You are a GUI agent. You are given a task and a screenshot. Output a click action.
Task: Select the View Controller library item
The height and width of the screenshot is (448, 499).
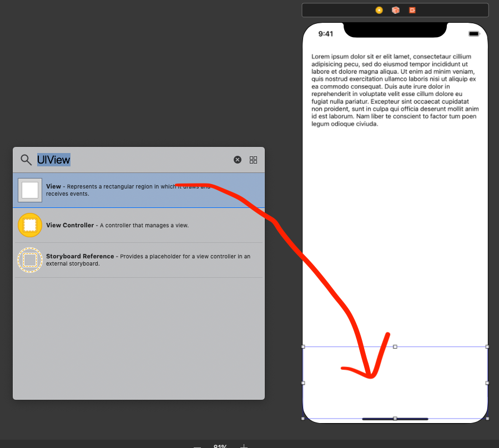click(139, 225)
